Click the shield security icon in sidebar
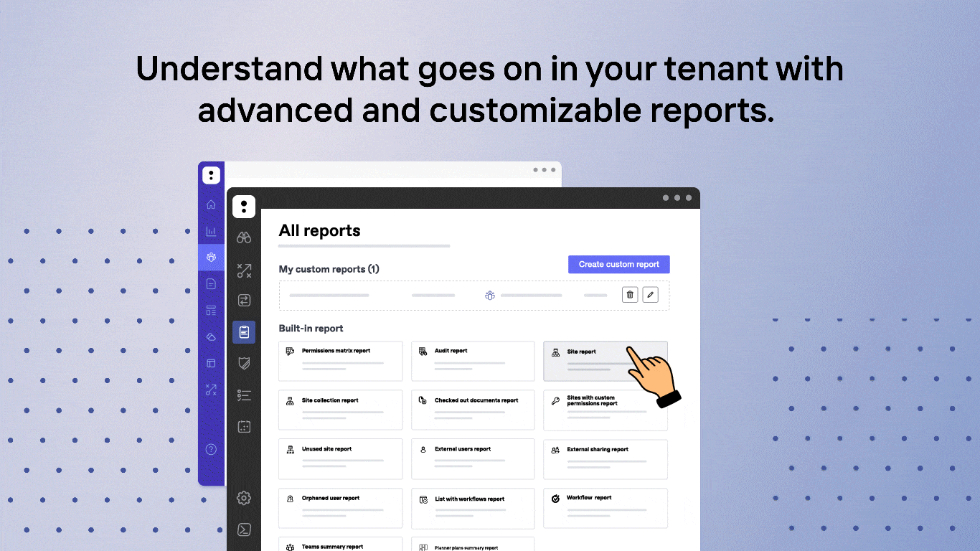 (x=244, y=363)
